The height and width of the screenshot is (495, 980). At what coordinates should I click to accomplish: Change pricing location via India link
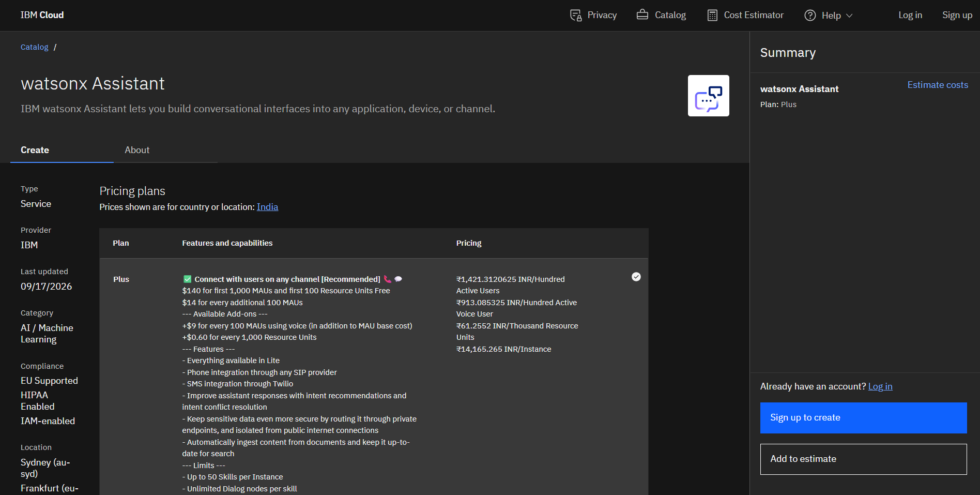pyautogui.click(x=267, y=207)
